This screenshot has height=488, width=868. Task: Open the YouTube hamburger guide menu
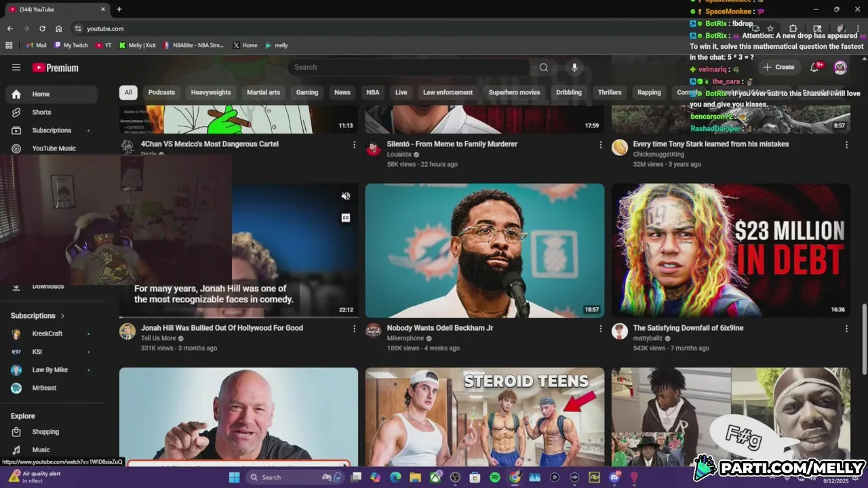pos(16,67)
